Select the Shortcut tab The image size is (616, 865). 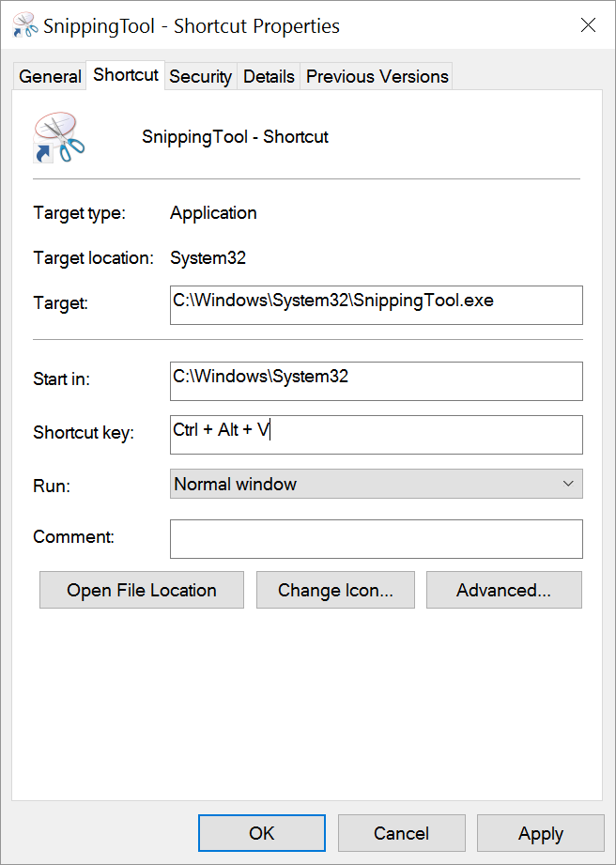point(126,74)
